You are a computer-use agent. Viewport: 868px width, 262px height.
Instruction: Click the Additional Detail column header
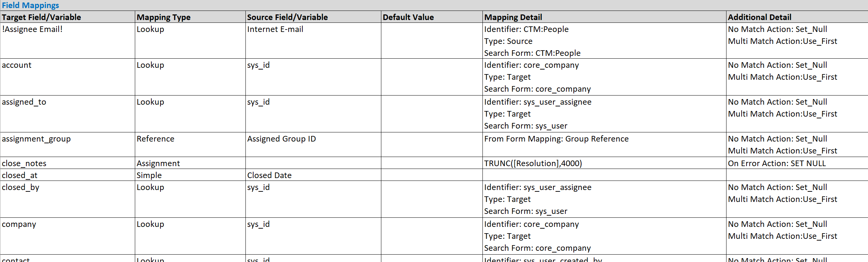pos(797,17)
